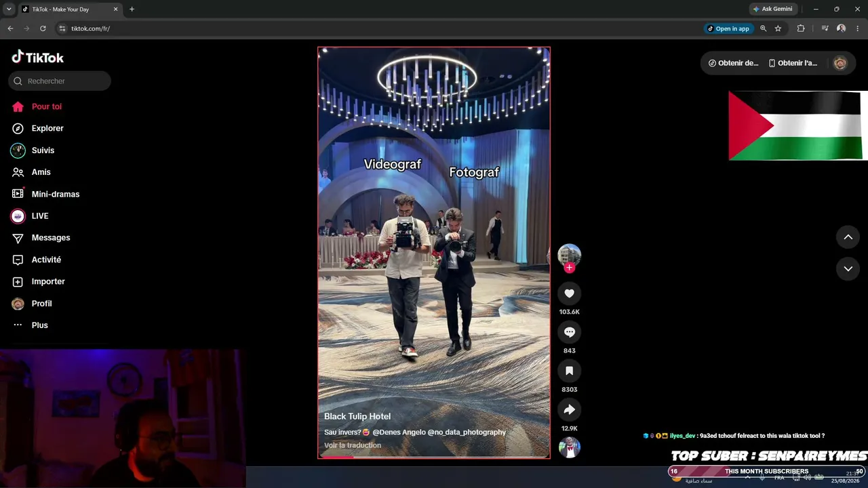Image resolution: width=868 pixels, height=488 pixels.
Task: Click the Rechercher search field
Action: (x=60, y=81)
